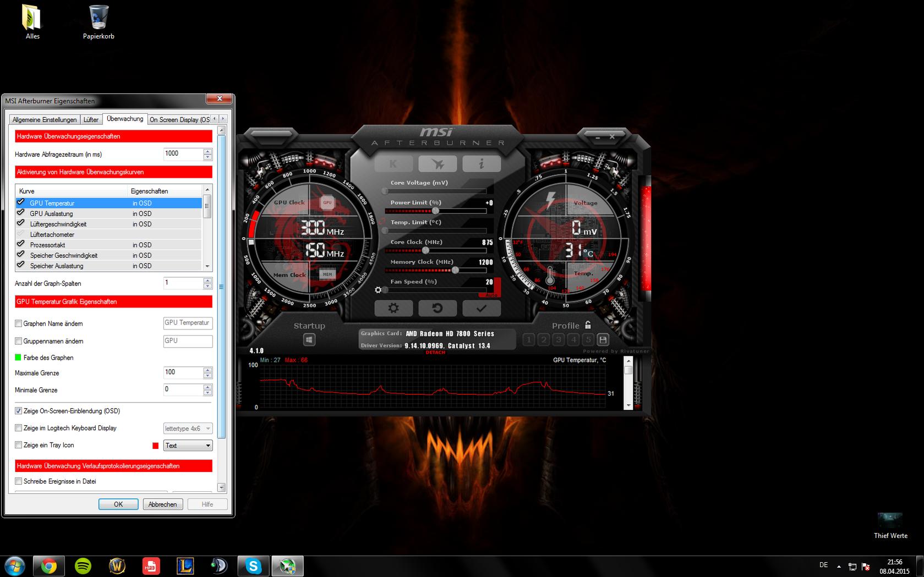Click the Hardware Abfragezeitraum input field
The image size is (924, 577).
(183, 154)
